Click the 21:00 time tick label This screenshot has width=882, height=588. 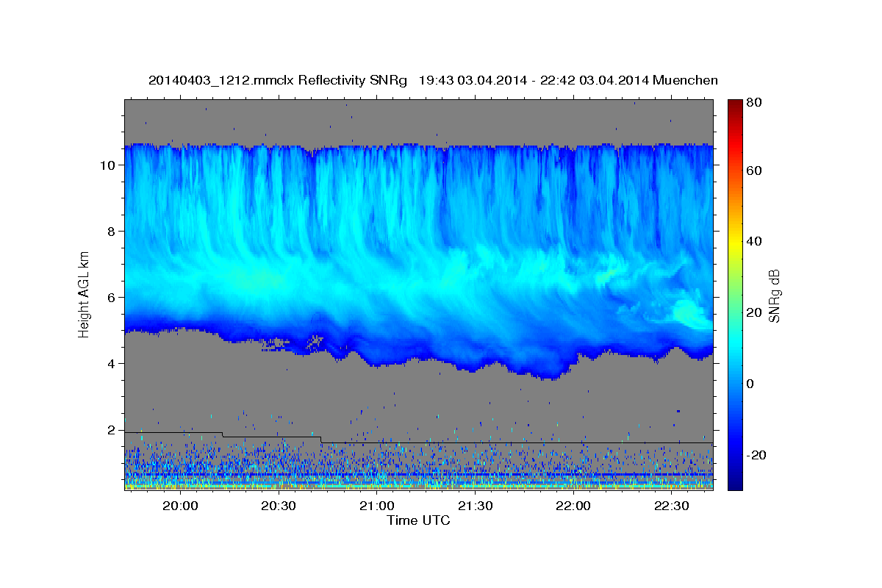tap(376, 506)
